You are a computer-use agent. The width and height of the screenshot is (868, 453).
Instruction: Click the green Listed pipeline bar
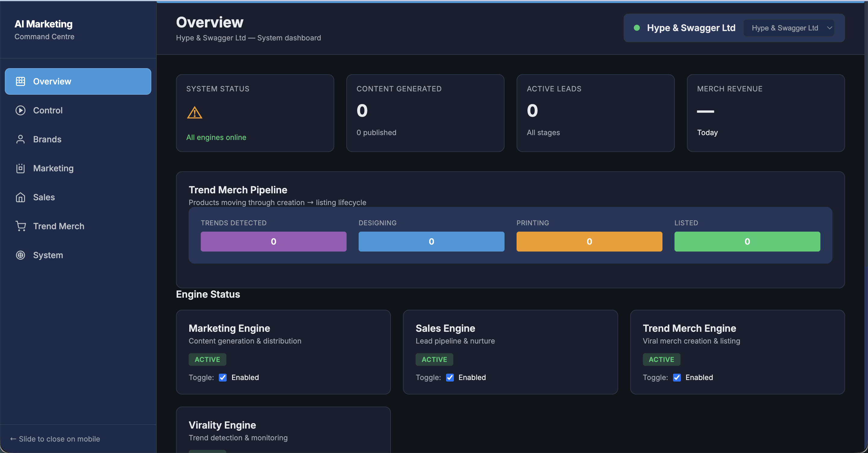[x=747, y=242]
